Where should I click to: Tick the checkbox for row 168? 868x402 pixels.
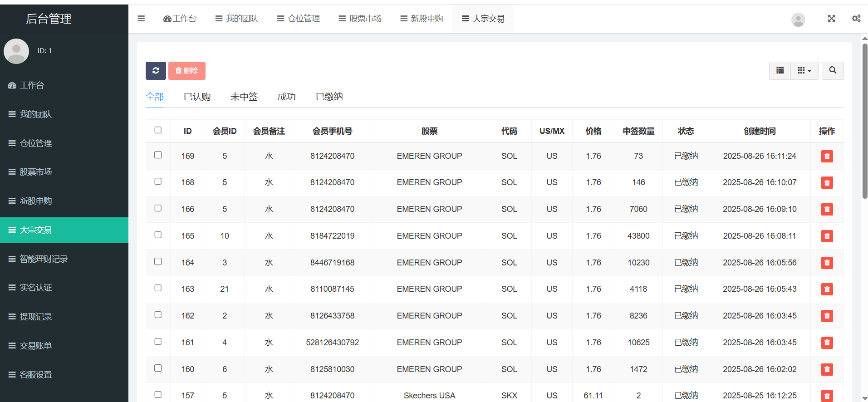point(158,181)
